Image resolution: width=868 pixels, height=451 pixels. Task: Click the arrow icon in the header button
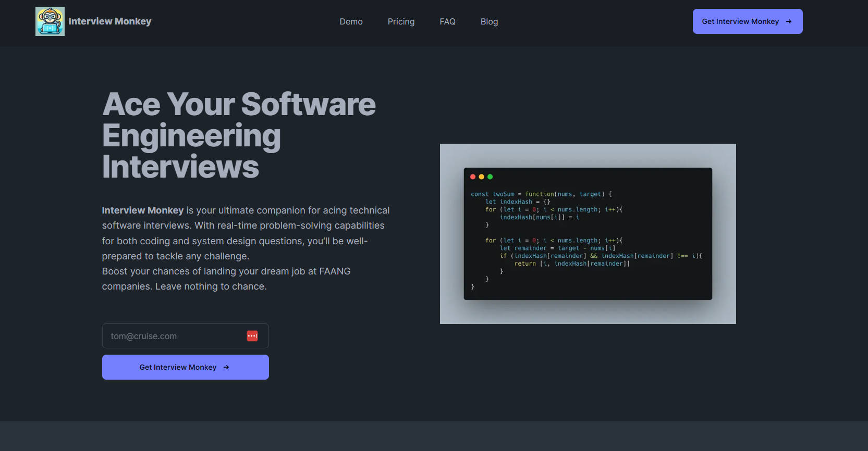[788, 21]
